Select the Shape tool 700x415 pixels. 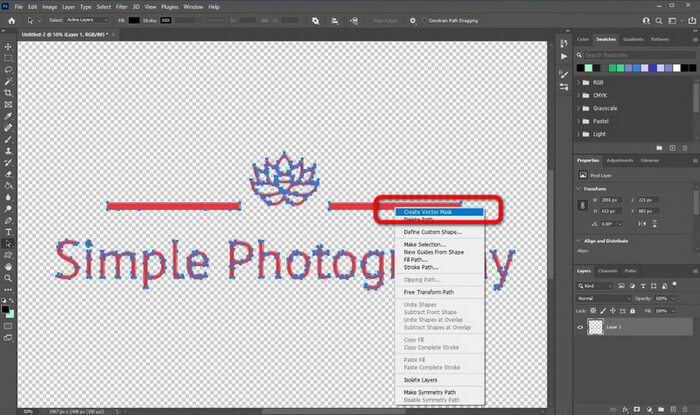point(8,256)
